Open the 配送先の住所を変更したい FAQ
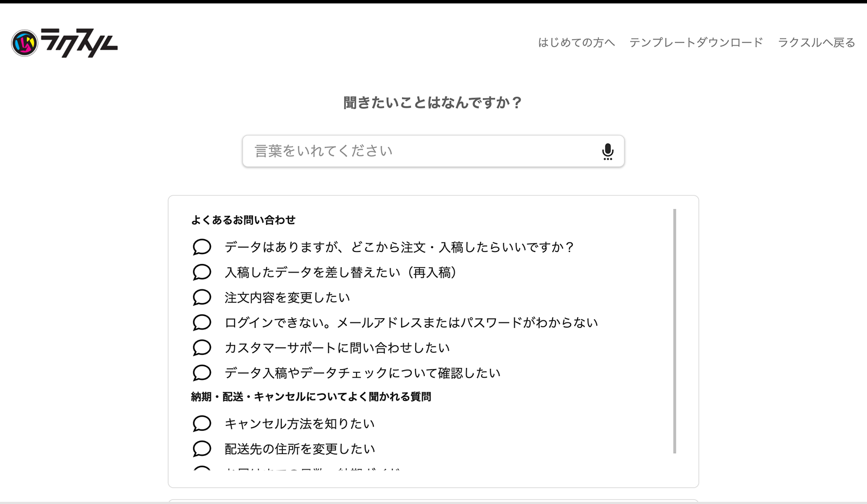 [298, 449]
